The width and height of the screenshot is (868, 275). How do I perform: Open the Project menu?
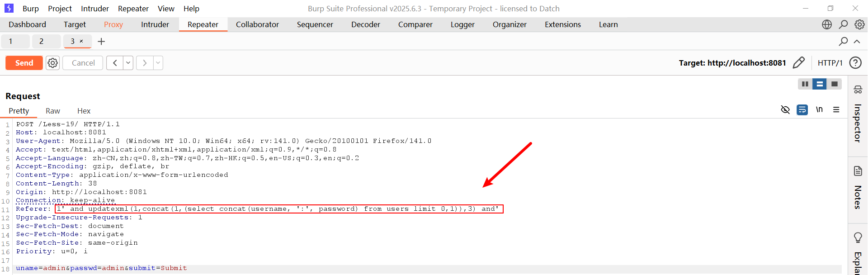tap(60, 9)
